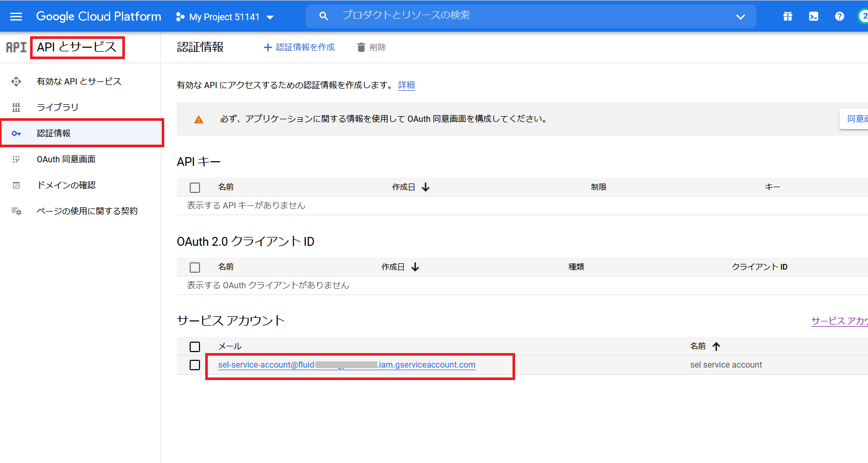Click the API キー 名前 column header
The width and height of the screenshot is (868, 463).
pos(226,187)
